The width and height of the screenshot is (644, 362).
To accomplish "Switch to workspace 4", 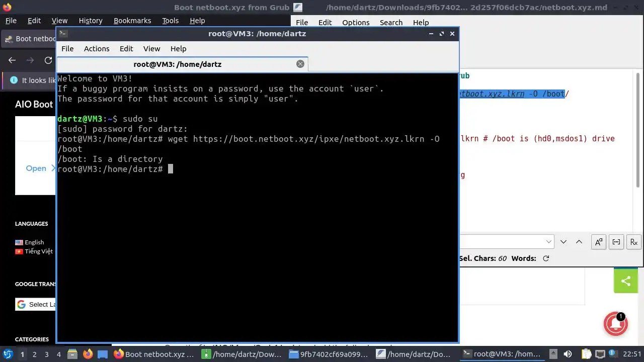I will point(58,354).
